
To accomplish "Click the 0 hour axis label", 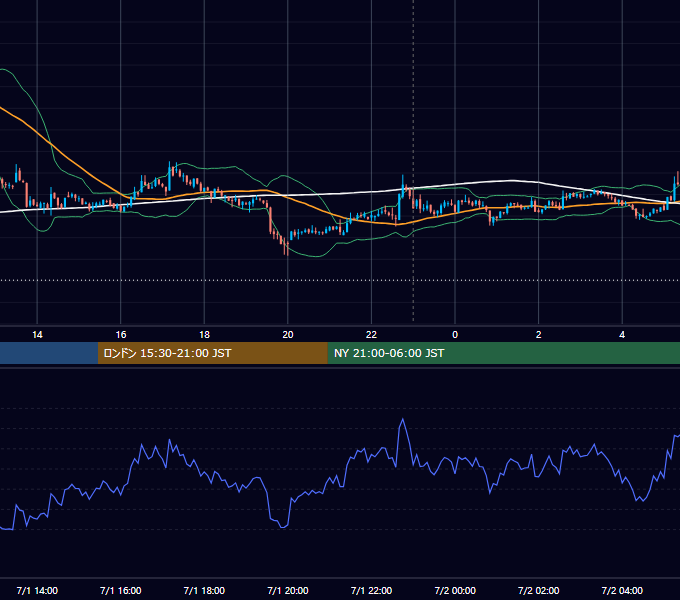I will tap(455, 335).
